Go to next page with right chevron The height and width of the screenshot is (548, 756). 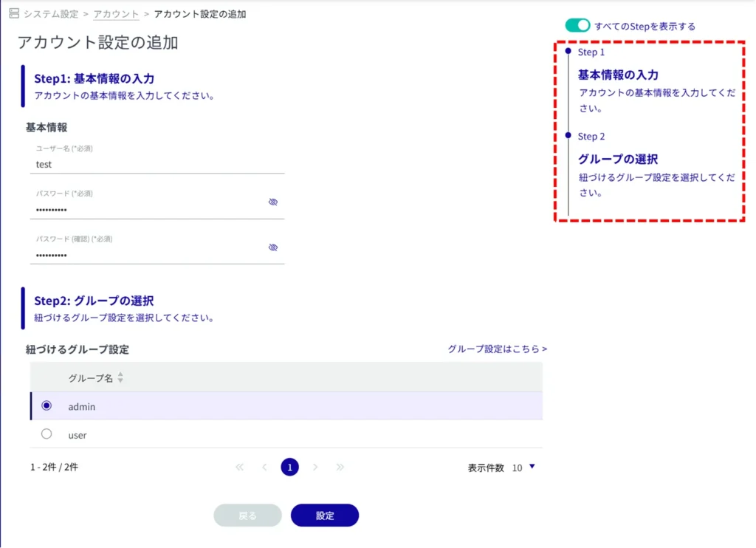pyautogui.click(x=315, y=467)
